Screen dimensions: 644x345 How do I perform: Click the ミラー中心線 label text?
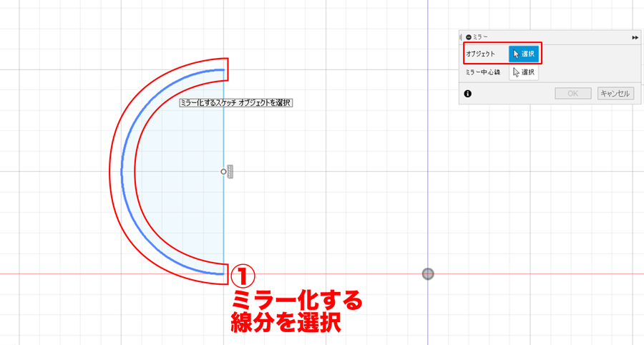click(482, 72)
